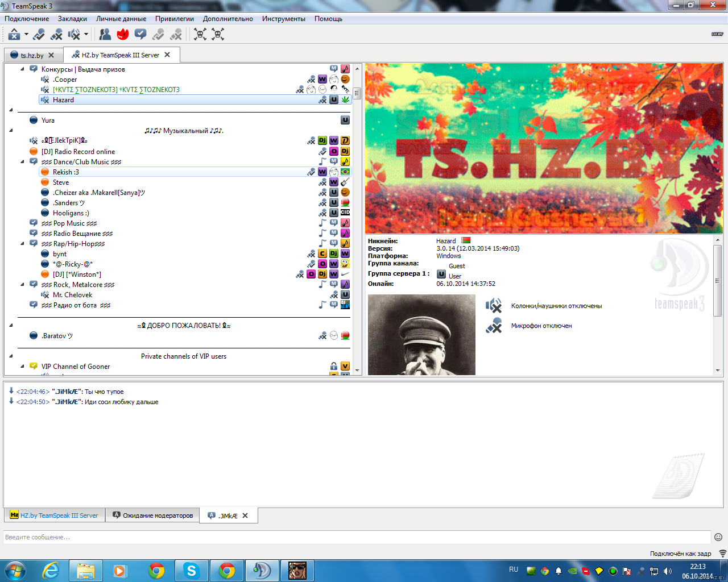Screen dimensions: 728x582
Task: Click the Nvidia icon in system tray
Action: tap(572, 571)
